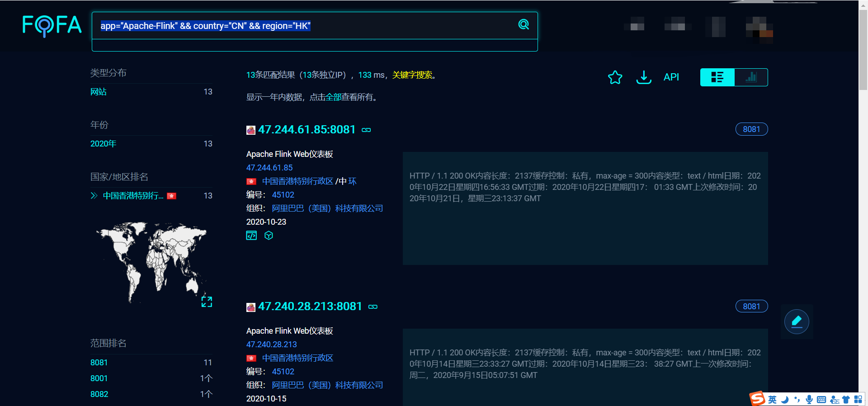Open the Sogou toolbox grid icon
The width and height of the screenshot is (868, 406).
[858, 400]
